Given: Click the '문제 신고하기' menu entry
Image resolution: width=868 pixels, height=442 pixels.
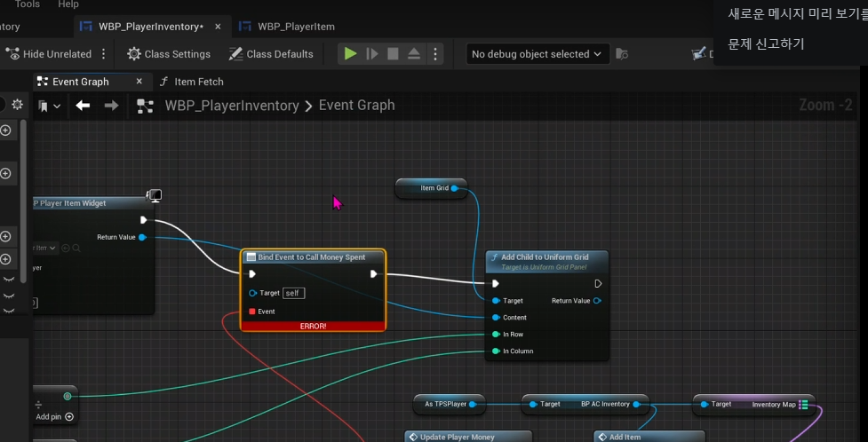Looking at the screenshot, I should (766, 43).
